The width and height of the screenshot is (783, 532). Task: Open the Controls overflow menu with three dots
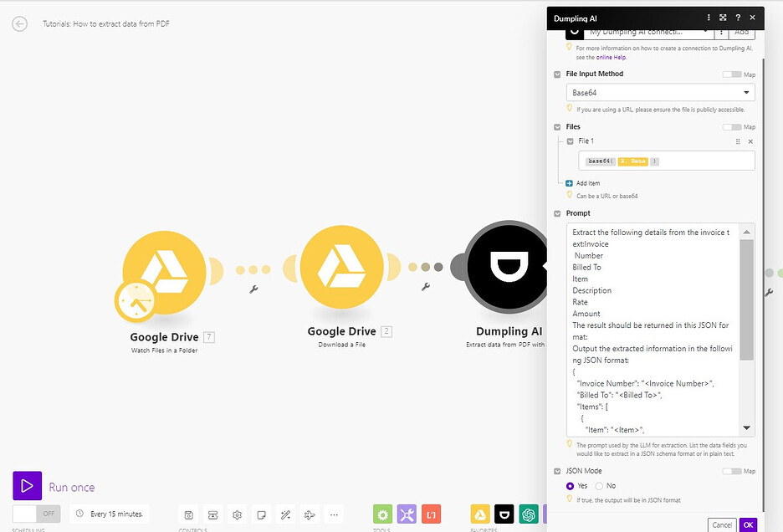click(x=334, y=514)
